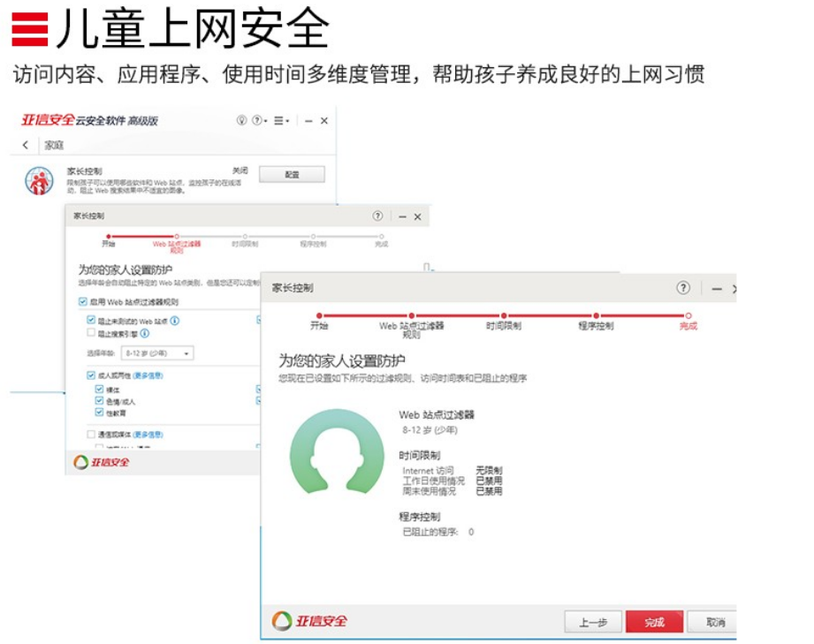Toggle the 成人或两性 category checkbox
The image size is (814, 644).
[x=91, y=375]
